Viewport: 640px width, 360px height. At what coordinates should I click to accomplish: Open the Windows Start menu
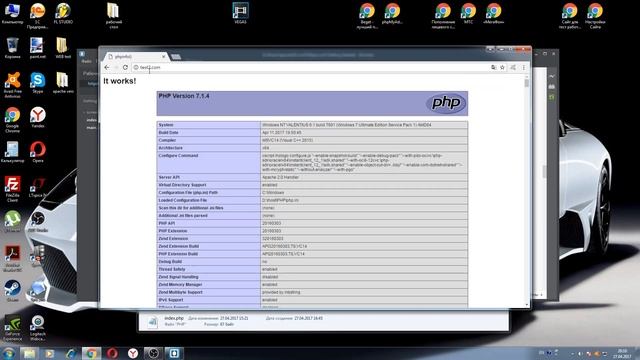8,353
